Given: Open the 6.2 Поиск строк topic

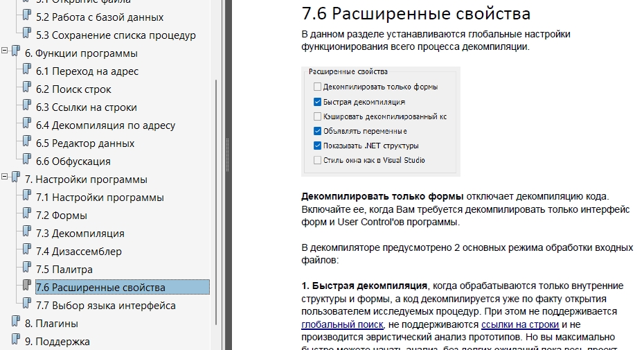Looking at the screenshot, I should (73, 89).
